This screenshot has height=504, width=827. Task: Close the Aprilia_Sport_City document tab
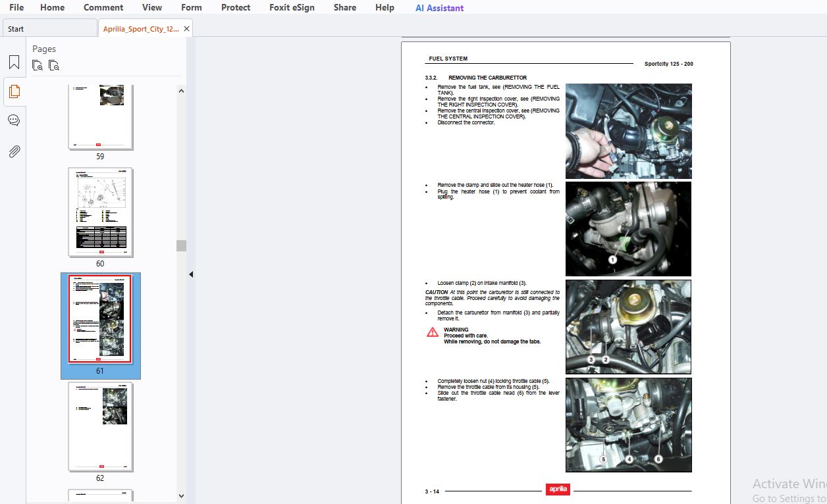(x=187, y=29)
